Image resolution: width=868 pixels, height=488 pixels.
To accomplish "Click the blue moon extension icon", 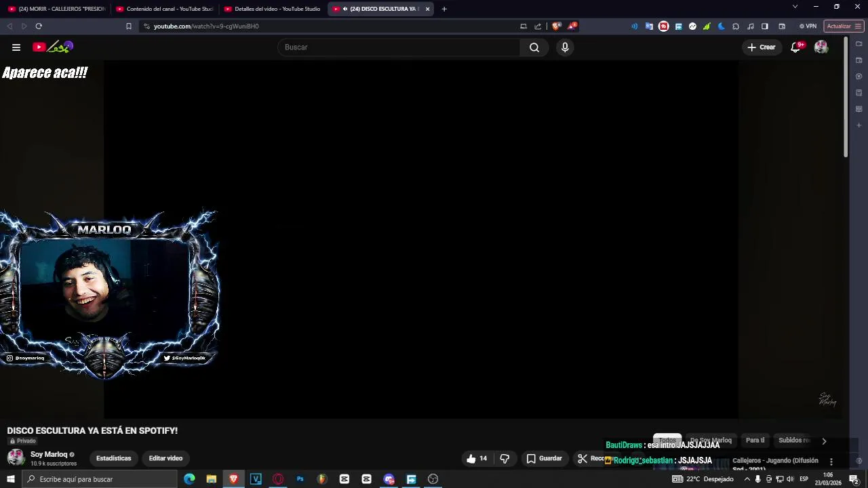I will click(x=722, y=26).
